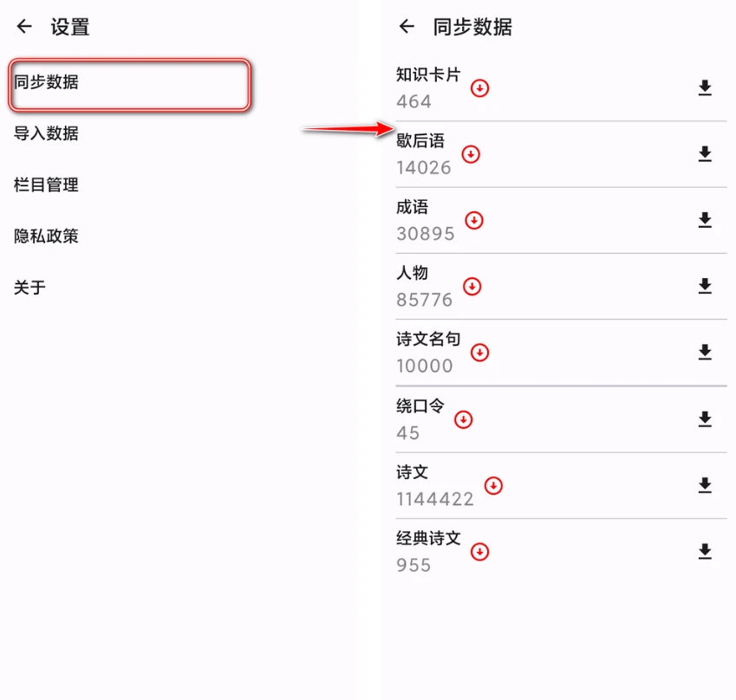Download the 经典诗文 collection

(x=705, y=551)
